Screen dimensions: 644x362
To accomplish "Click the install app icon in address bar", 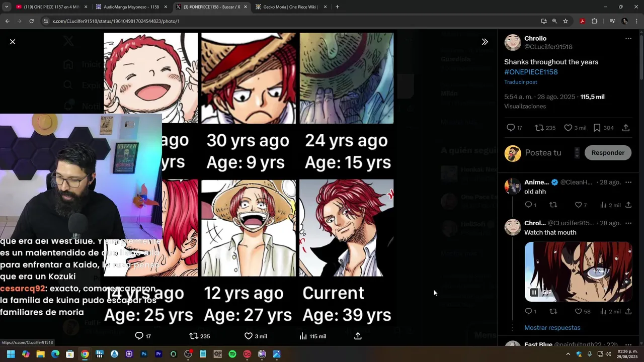I will (544, 21).
